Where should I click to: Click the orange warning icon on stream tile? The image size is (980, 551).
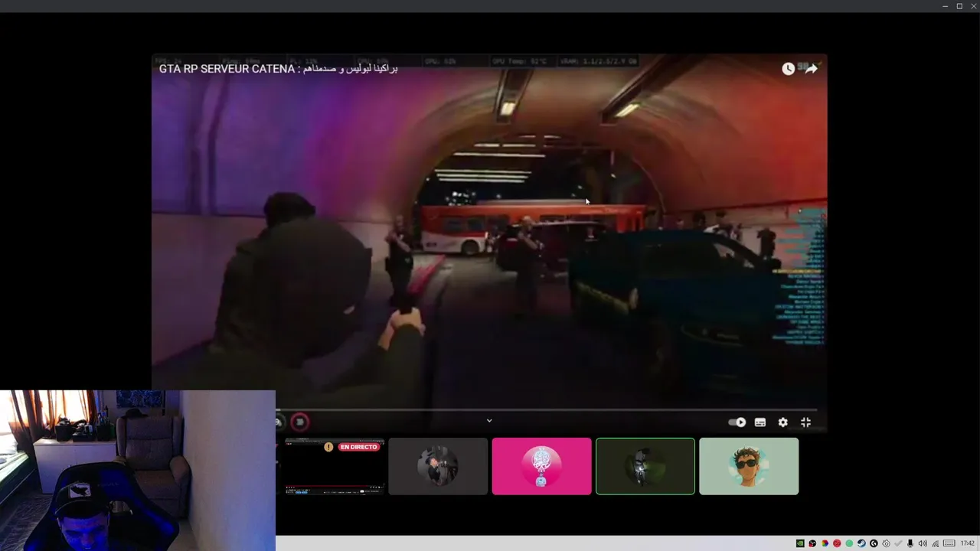pos(328,447)
